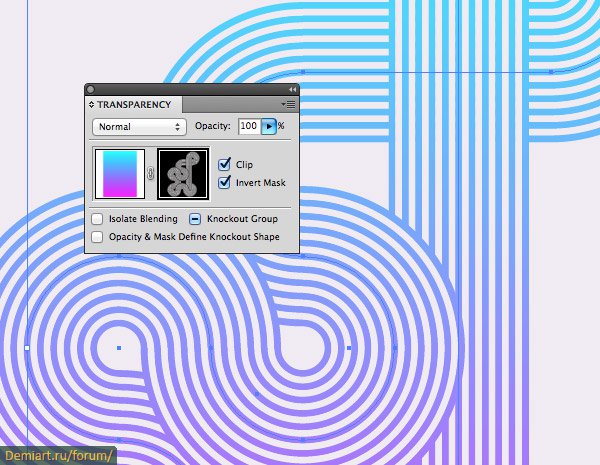Screen dimensions: 600x465
Task: Enable Isolate Blending checkbox
Action: click(97, 219)
